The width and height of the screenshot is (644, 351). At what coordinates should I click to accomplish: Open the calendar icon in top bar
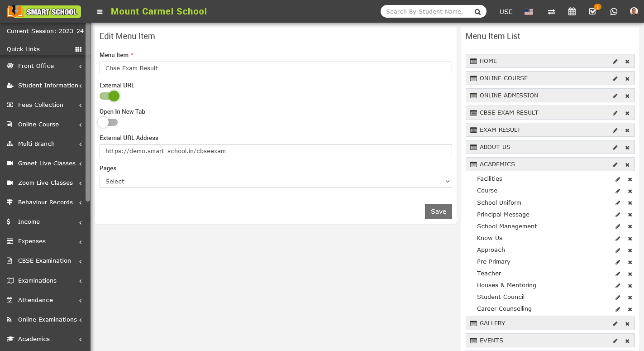572,12
